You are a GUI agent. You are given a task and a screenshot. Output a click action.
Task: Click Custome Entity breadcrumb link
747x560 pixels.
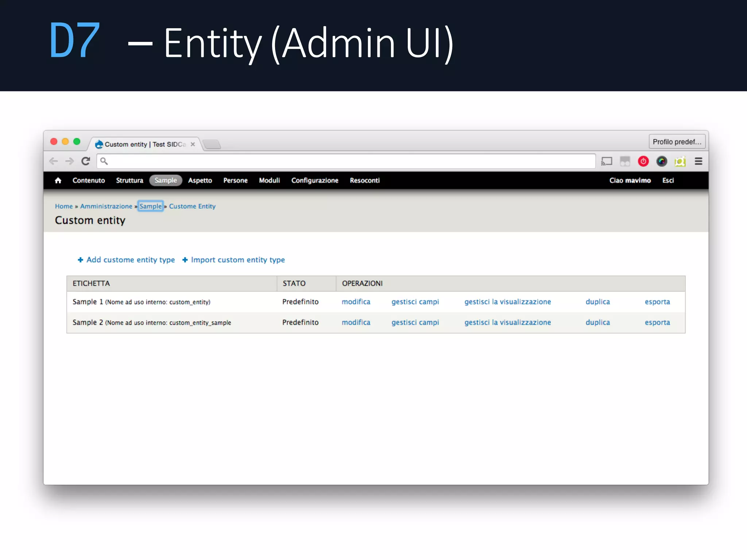(192, 206)
